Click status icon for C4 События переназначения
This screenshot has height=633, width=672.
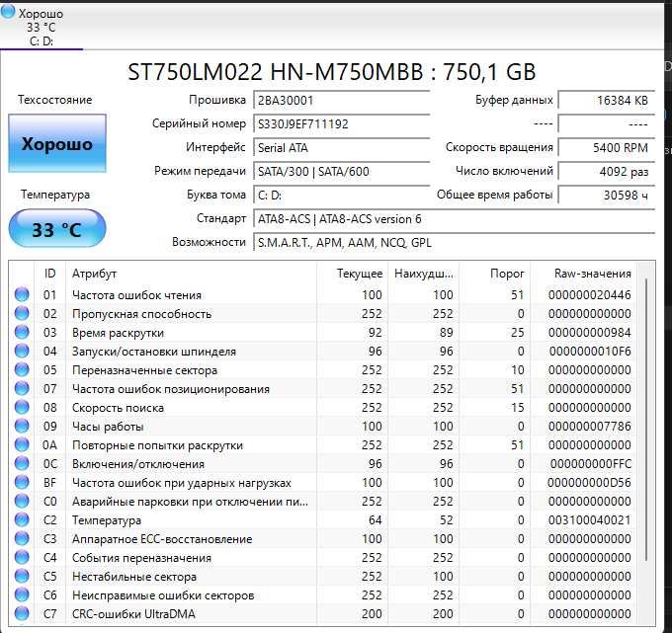click(22, 558)
